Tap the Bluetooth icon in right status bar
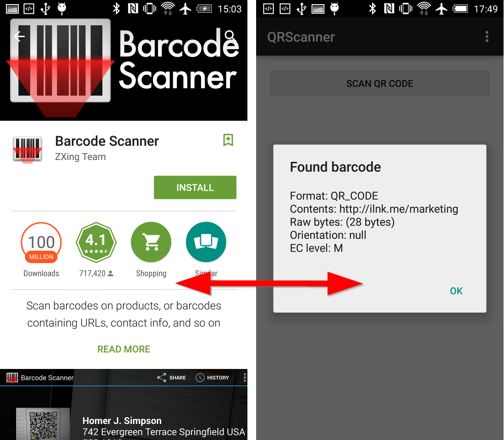 [372, 9]
